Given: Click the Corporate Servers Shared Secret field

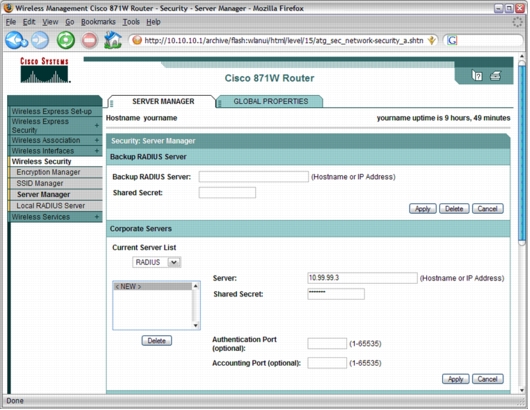Looking at the screenshot, I should click(336, 294).
